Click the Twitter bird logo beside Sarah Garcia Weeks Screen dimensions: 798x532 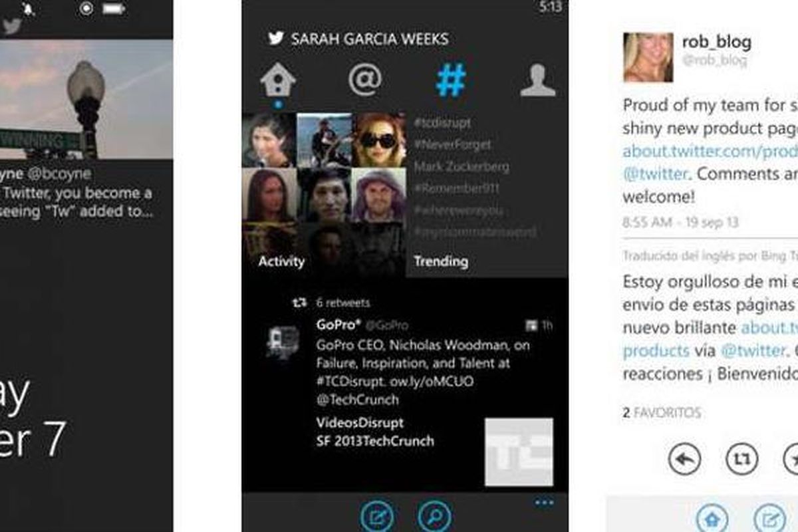[276, 39]
